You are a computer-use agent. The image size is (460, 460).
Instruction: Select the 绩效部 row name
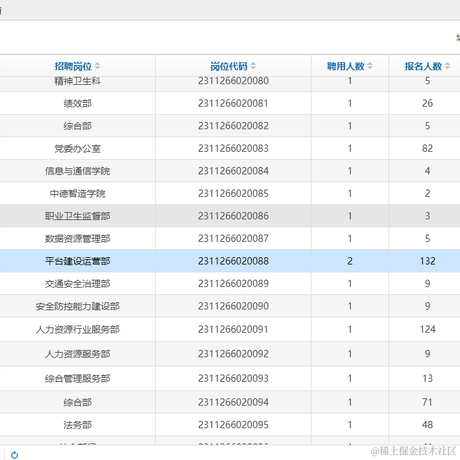tap(78, 103)
